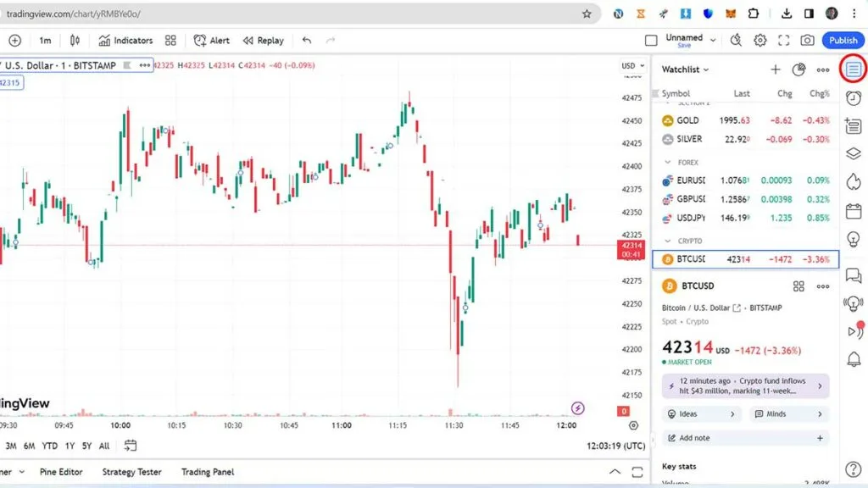The image size is (868, 488).
Task: Open the Watchlist name dropdown
Action: pyautogui.click(x=686, y=69)
